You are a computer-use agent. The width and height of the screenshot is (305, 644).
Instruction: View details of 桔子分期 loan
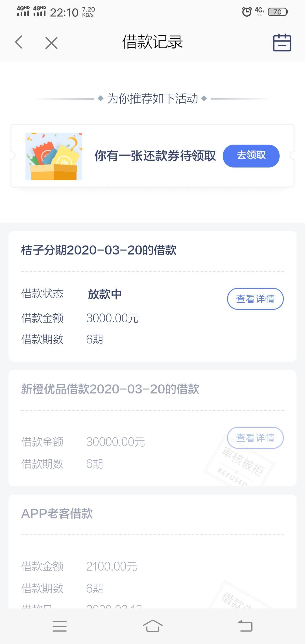[x=255, y=299]
